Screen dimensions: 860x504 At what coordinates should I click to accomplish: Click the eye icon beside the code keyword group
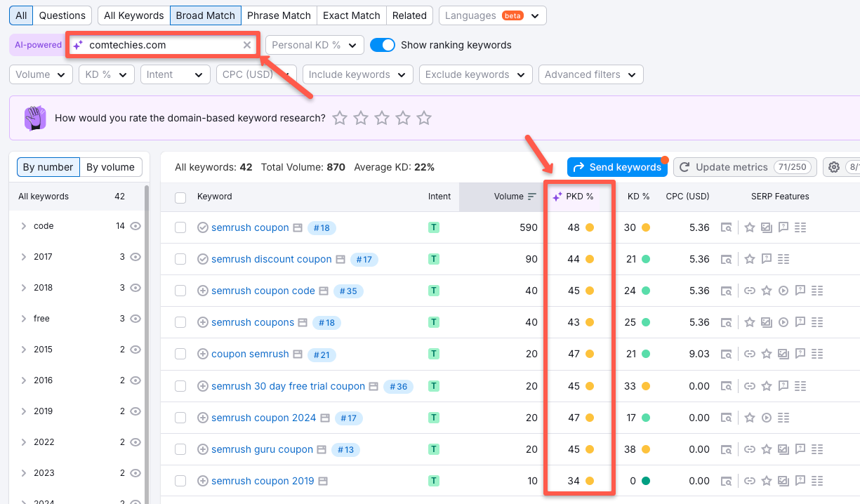(137, 225)
